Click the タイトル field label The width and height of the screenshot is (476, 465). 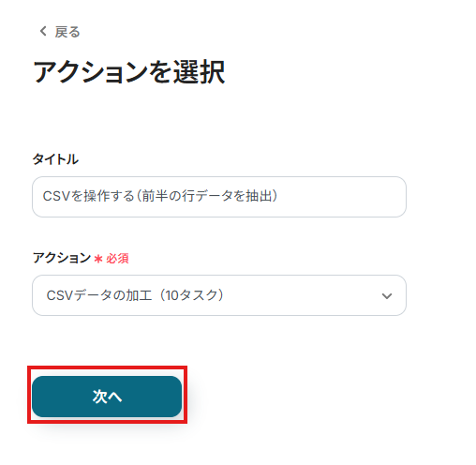click(55, 159)
